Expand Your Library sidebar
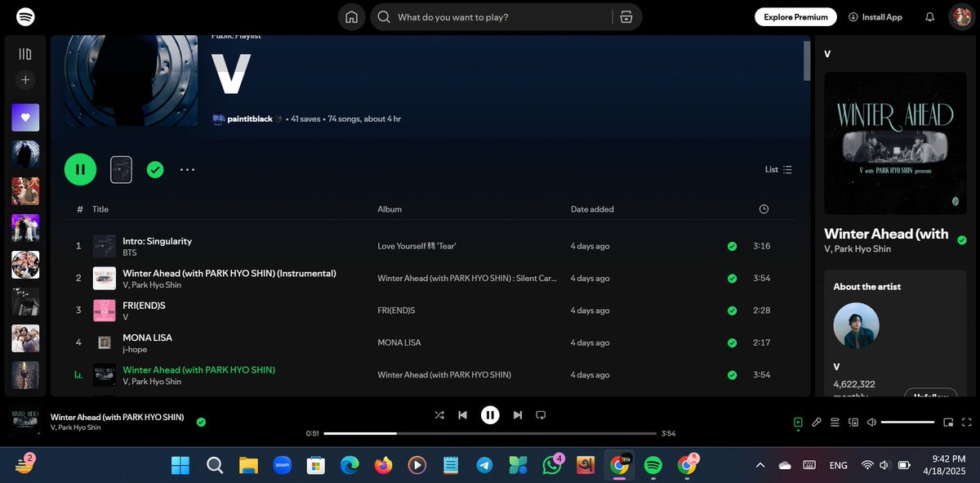 point(25,54)
